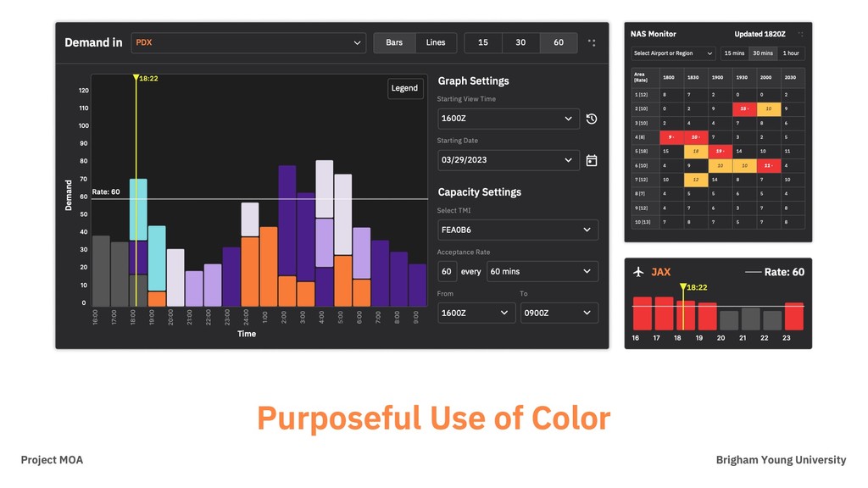Click the red JAX bar for hour 16
The height and width of the screenshot is (488, 868).
tap(643, 313)
